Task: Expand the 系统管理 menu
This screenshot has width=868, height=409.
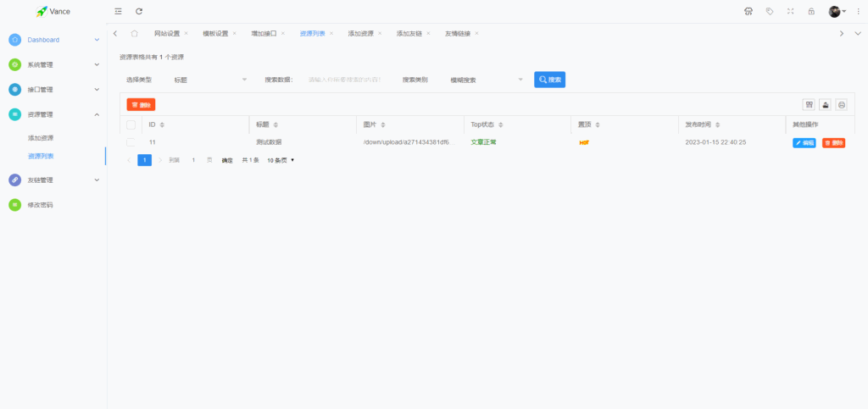Action: coord(97,64)
